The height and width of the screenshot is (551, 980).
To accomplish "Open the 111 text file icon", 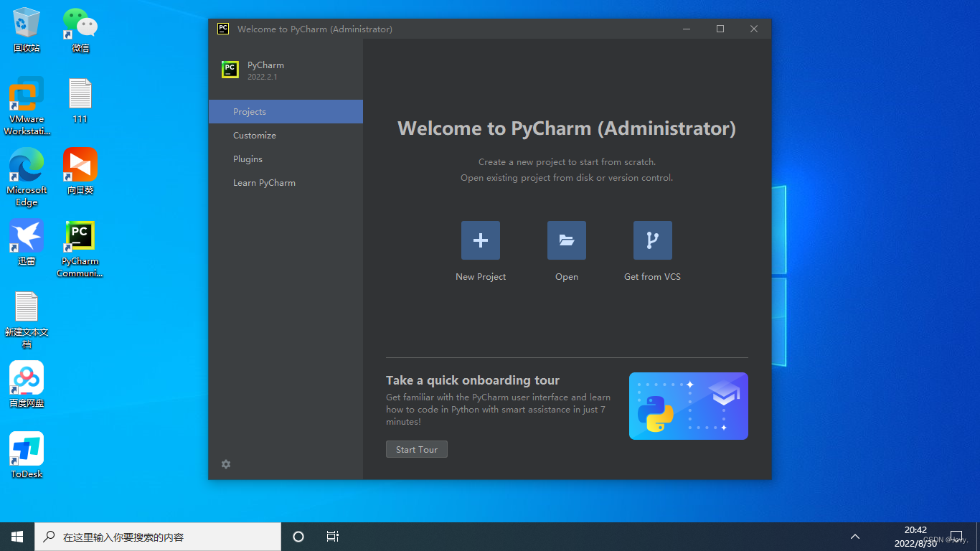I will pyautogui.click(x=80, y=101).
